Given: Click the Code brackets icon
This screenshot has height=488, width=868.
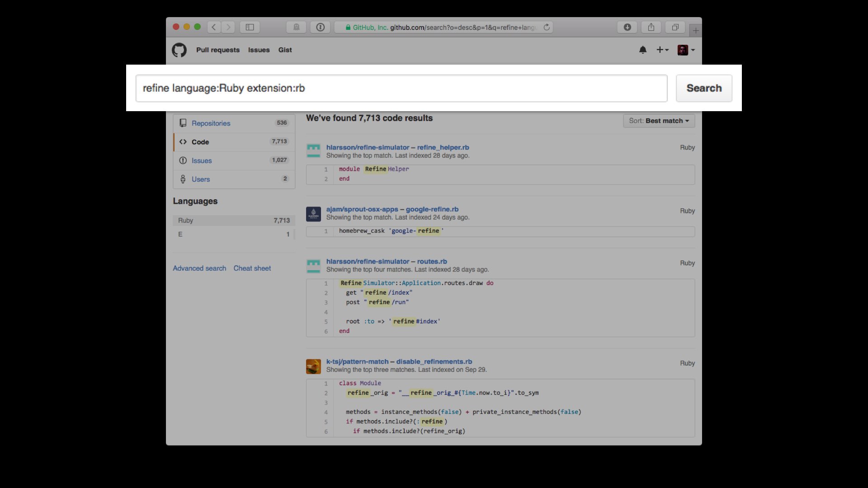Looking at the screenshot, I should (x=183, y=142).
